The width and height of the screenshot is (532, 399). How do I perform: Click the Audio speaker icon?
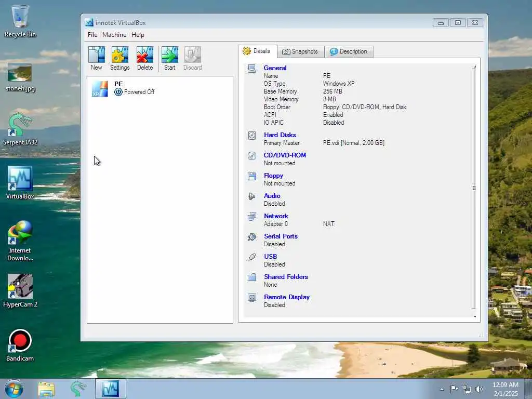252,196
